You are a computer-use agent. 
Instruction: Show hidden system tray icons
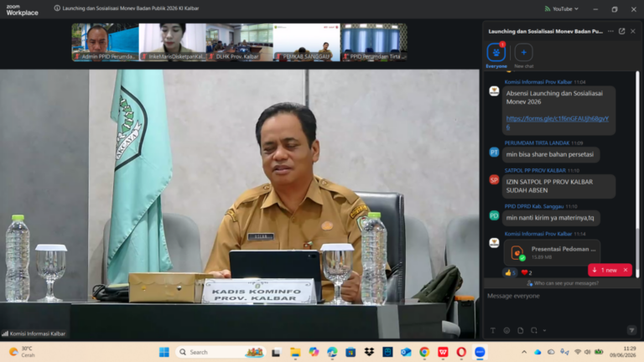[x=524, y=352]
